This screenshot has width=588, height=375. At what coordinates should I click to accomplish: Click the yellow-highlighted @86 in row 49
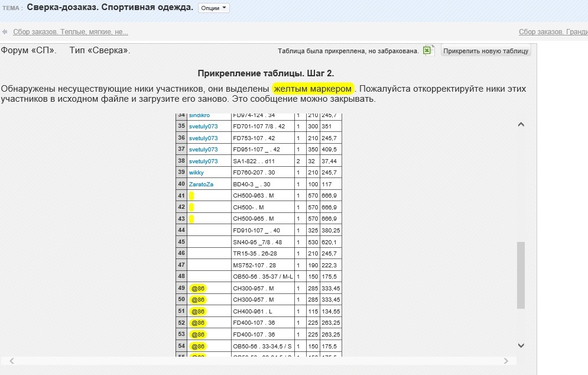[198, 288]
